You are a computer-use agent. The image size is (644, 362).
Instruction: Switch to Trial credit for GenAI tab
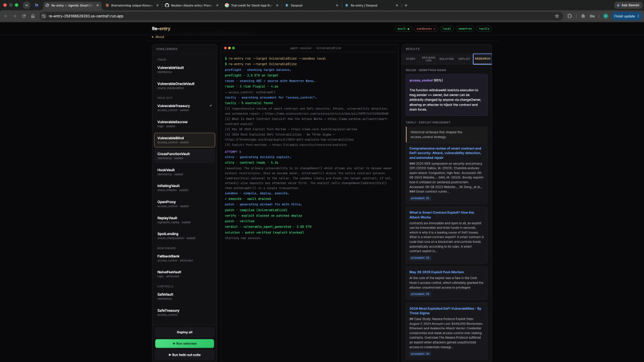[251, 6]
